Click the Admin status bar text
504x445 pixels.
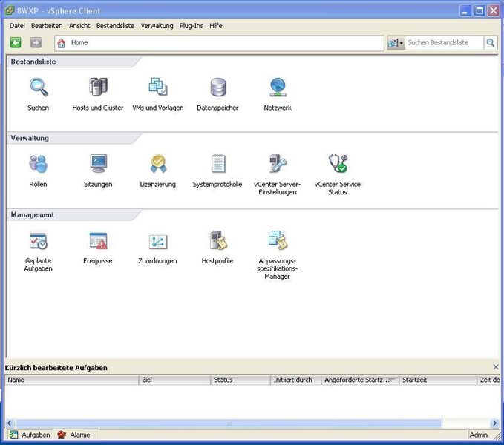pyautogui.click(x=478, y=435)
